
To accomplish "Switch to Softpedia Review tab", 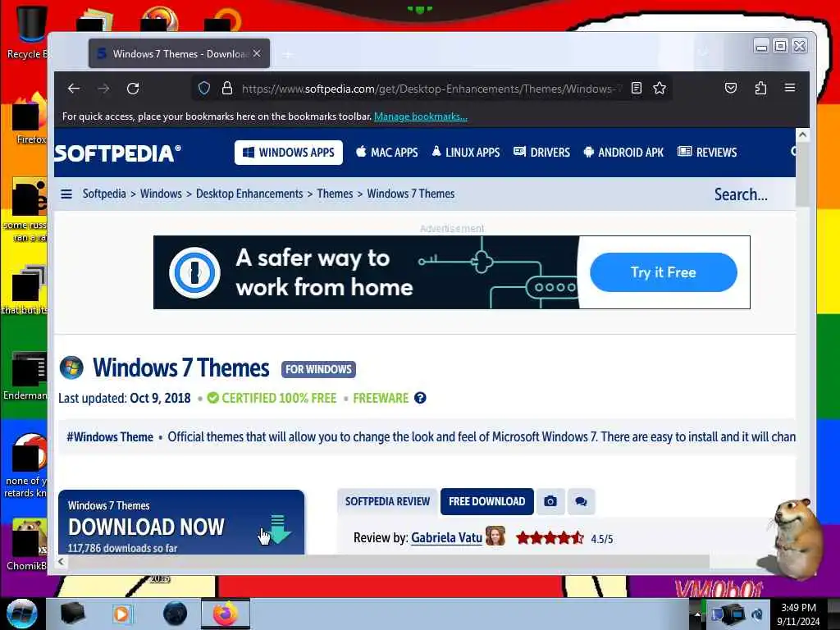I will [387, 501].
